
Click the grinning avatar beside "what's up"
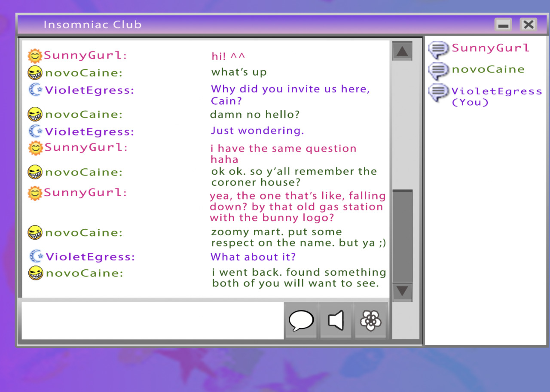tap(35, 73)
